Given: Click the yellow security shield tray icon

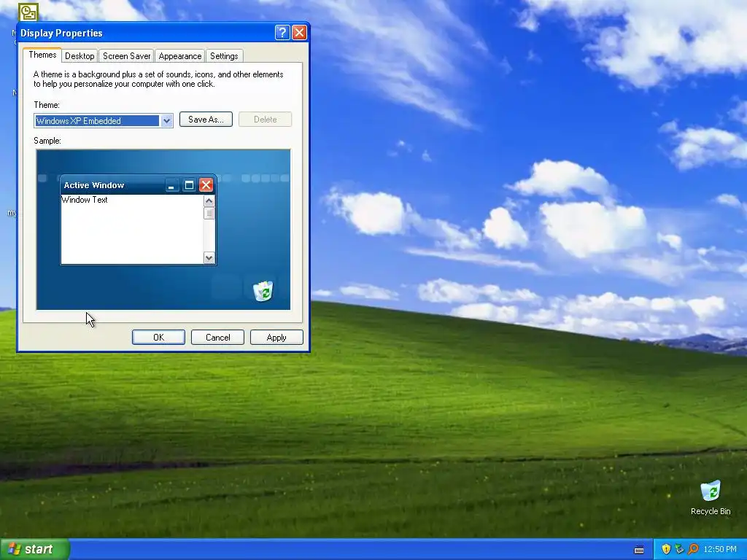Looking at the screenshot, I should (666, 549).
